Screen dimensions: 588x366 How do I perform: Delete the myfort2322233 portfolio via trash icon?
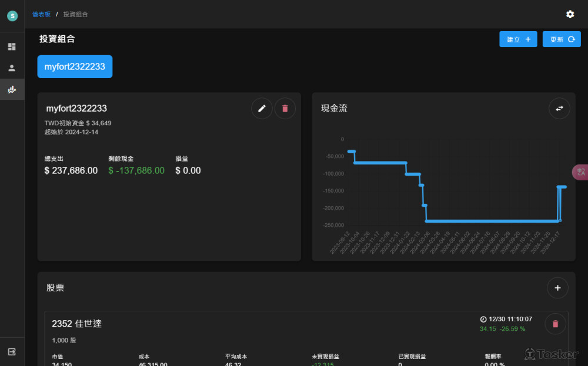click(x=285, y=108)
